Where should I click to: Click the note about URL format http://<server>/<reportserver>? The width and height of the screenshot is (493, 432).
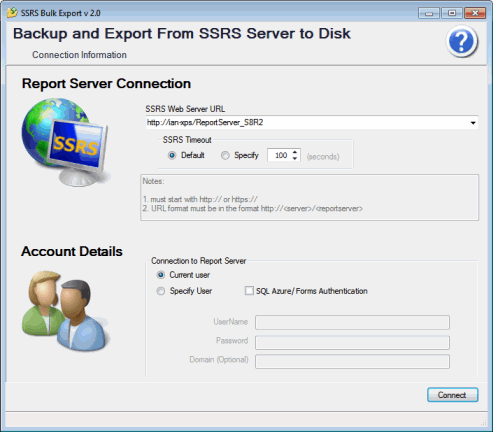(x=253, y=209)
